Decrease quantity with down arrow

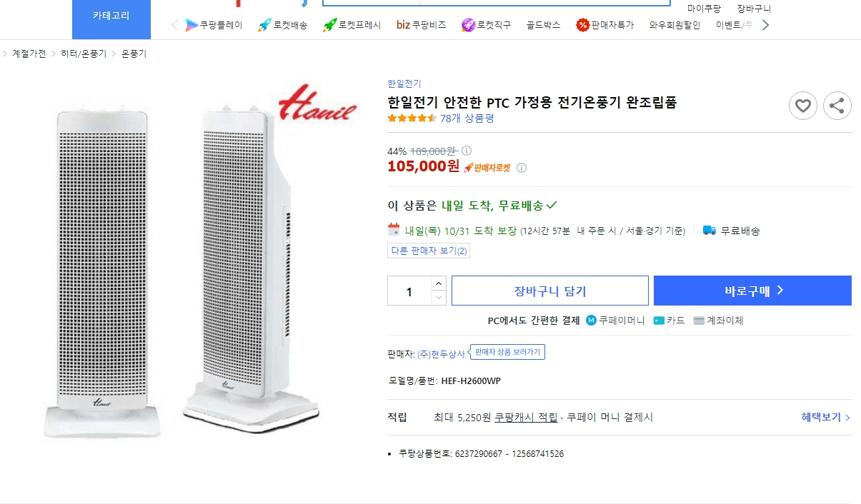pos(438,298)
